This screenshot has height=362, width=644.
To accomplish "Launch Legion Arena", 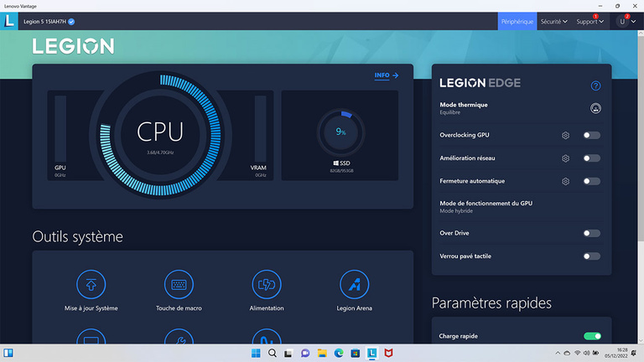I will pos(355,291).
